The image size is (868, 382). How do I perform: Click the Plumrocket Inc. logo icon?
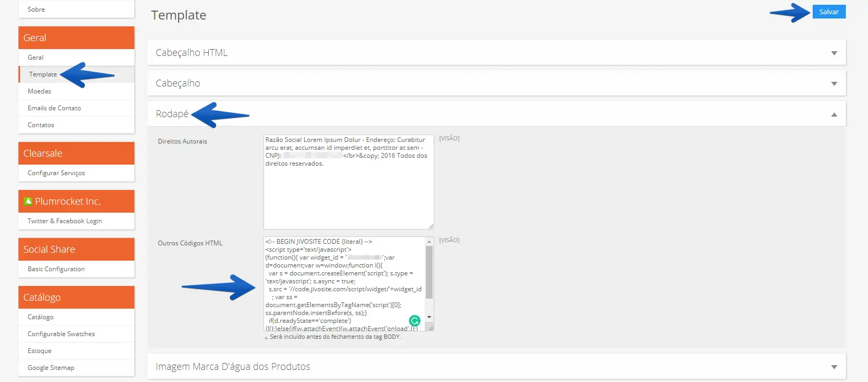(28, 202)
